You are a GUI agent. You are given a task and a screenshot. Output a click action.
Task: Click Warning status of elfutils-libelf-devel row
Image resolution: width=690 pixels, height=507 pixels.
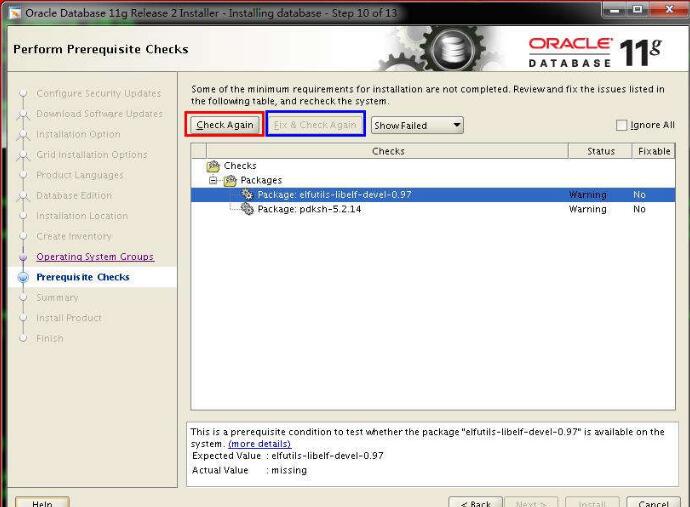587,195
